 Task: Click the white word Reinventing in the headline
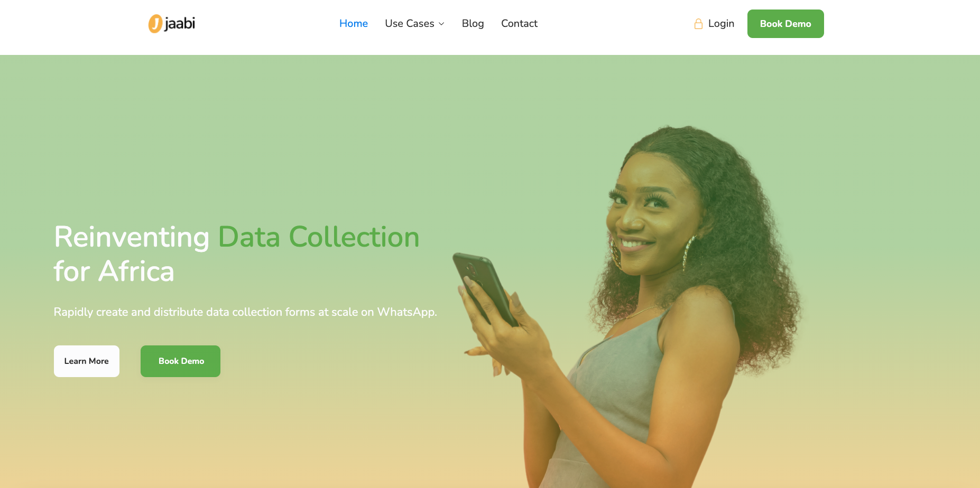pos(132,237)
